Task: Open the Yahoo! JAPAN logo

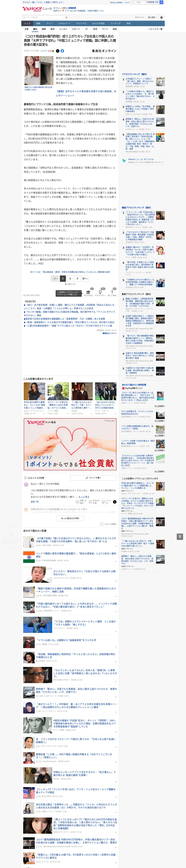Action: pyautogui.click(x=32, y=9)
